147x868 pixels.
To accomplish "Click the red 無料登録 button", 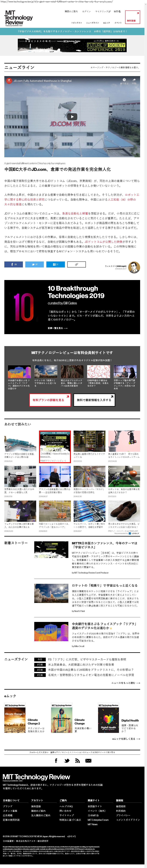I will point(132,17).
